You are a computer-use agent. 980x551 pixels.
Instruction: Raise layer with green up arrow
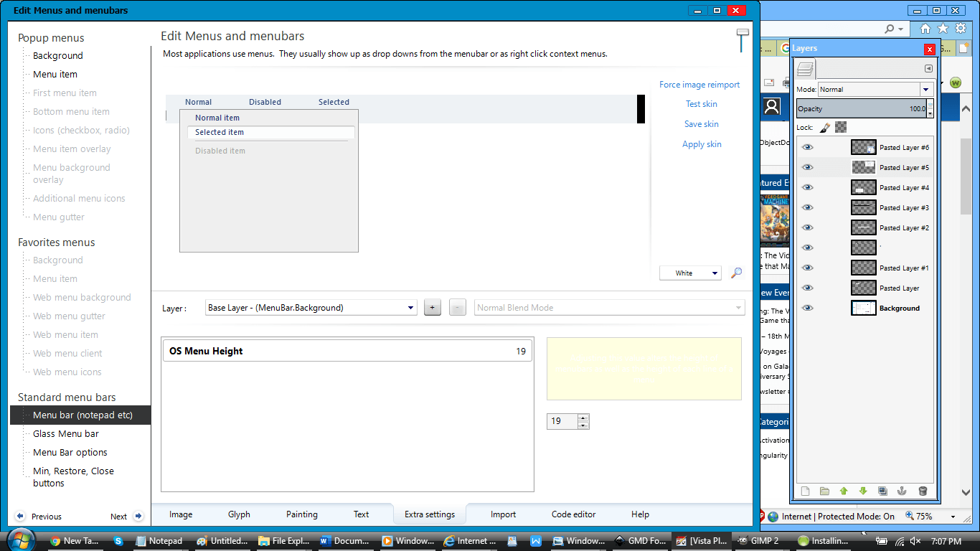(x=844, y=491)
